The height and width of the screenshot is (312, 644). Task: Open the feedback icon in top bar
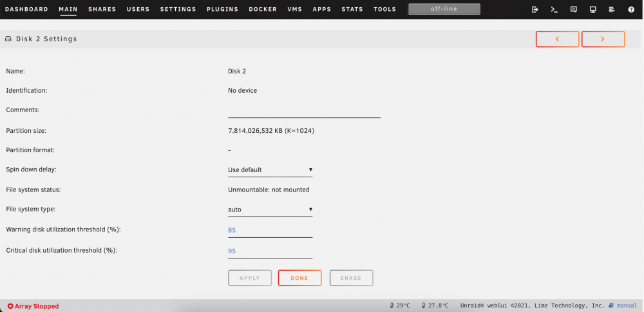[x=574, y=10]
